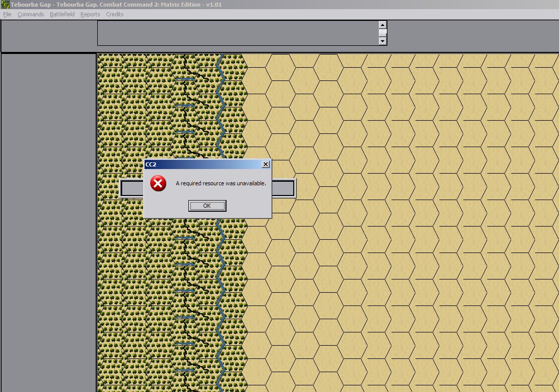
Task: Close the CC2 error dialog with the X
Action: [x=266, y=164]
